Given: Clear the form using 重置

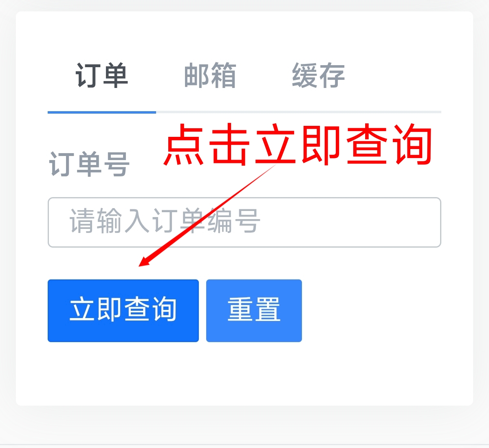Looking at the screenshot, I should (x=254, y=311).
